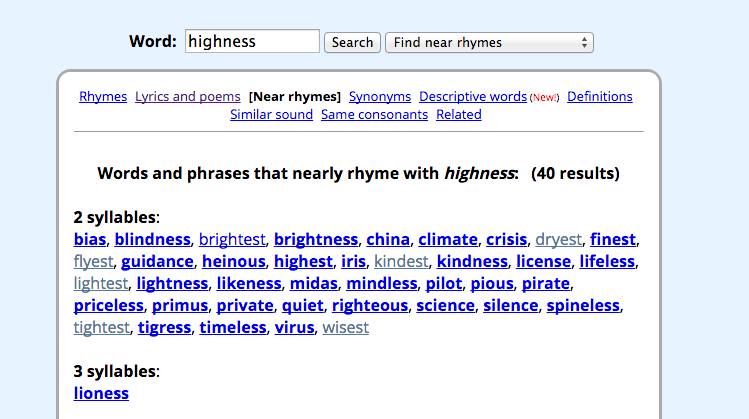Click the tightest link
The height and width of the screenshot is (419, 749).
point(101,327)
